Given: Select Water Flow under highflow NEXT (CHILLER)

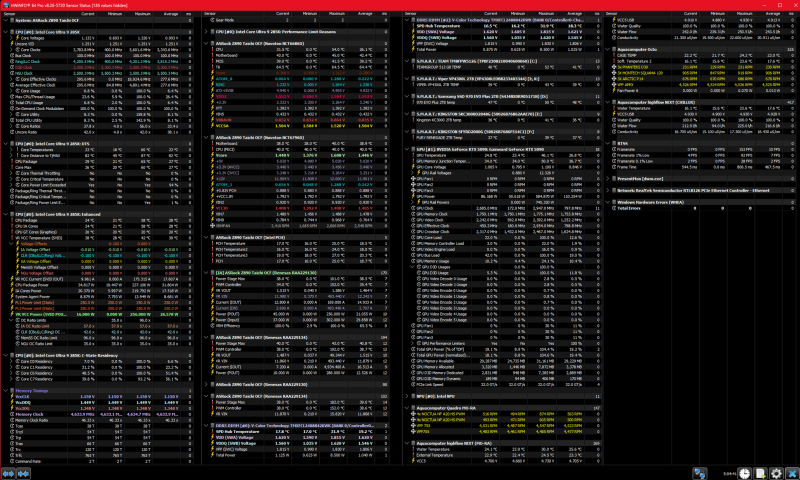Looking at the screenshot, I should pyautogui.click(x=702, y=125).
